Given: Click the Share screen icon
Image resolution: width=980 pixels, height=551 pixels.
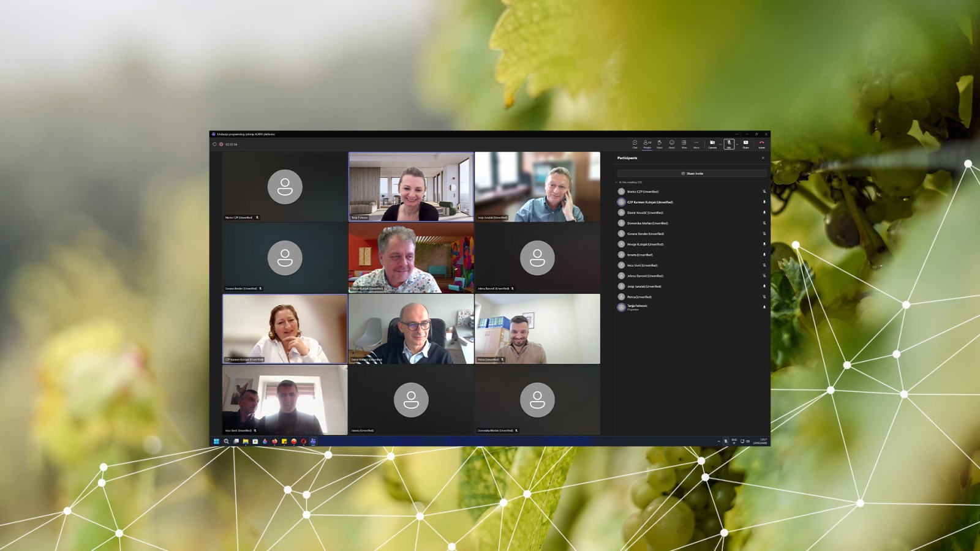Looking at the screenshot, I should 745,144.
